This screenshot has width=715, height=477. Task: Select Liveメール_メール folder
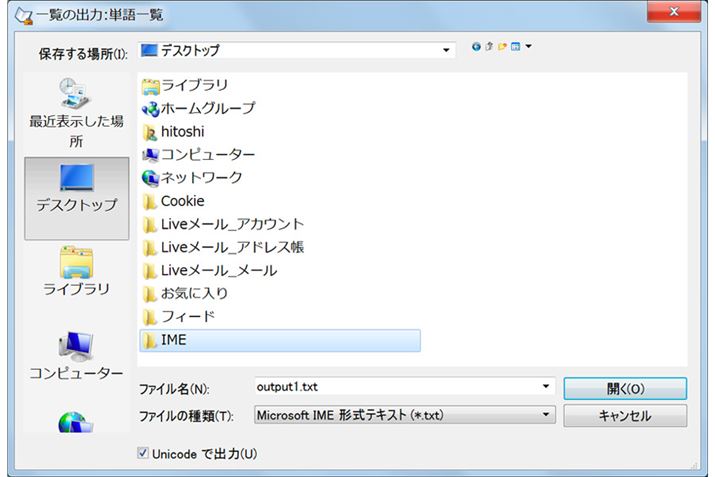209,271
